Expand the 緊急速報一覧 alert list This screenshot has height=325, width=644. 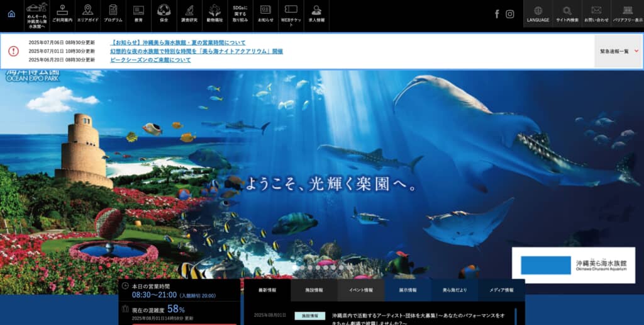618,51
